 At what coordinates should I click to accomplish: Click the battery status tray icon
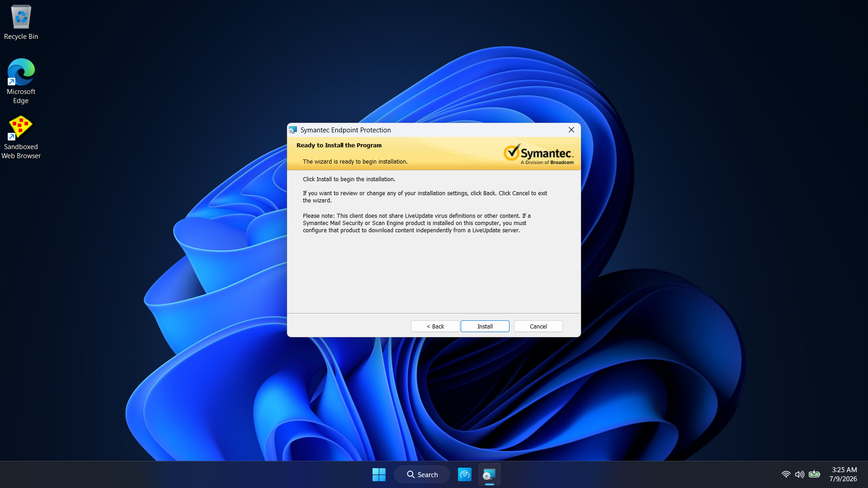[x=814, y=474]
